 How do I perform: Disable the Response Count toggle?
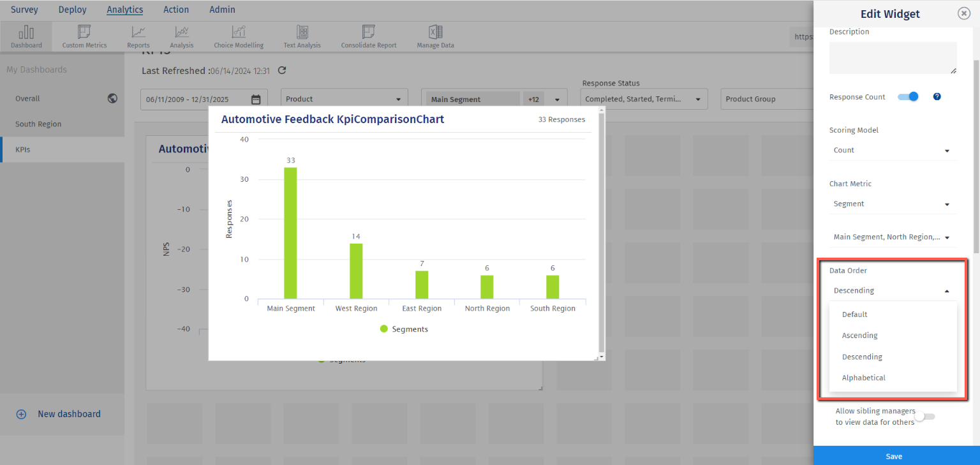click(x=908, y=96)
